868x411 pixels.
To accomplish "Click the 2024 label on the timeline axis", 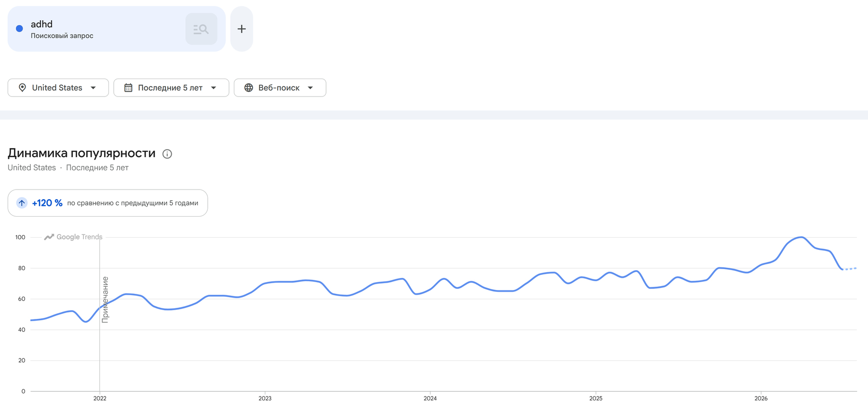I will click(430, 398).
